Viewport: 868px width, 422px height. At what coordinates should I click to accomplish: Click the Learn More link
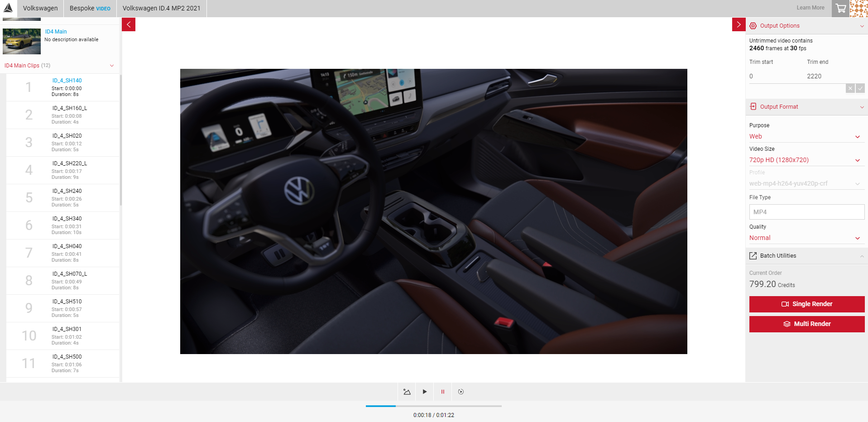coord(810,8)
